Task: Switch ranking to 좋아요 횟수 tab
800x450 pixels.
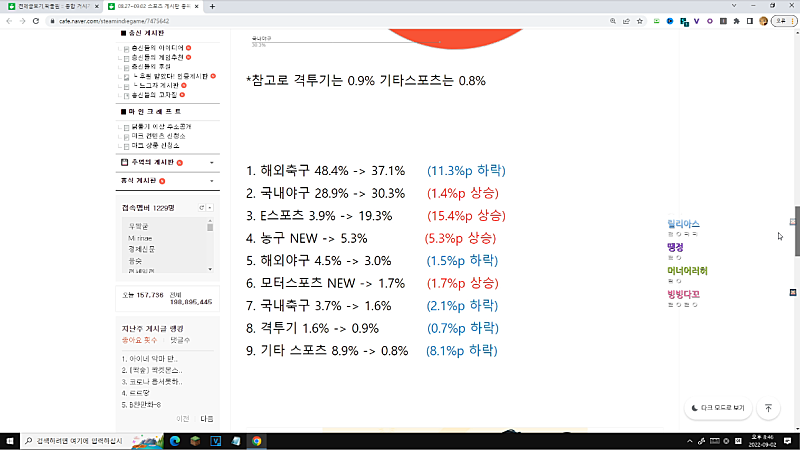Action: point(139,340)
